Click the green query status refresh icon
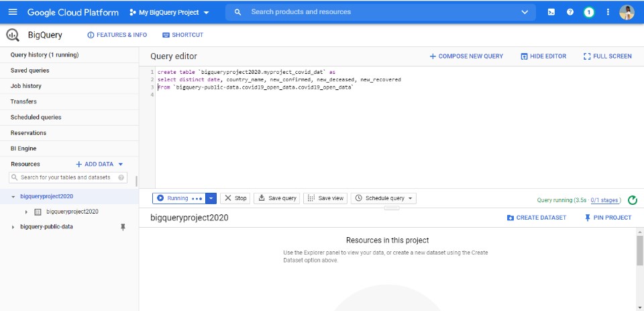The height and width of the screenshot is (311, 644). point(633,200)
